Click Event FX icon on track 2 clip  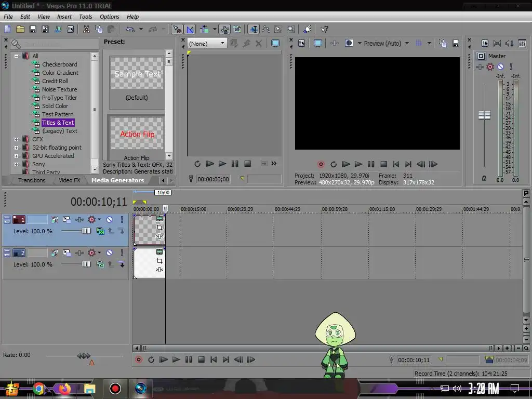click(x=159, y=270)
